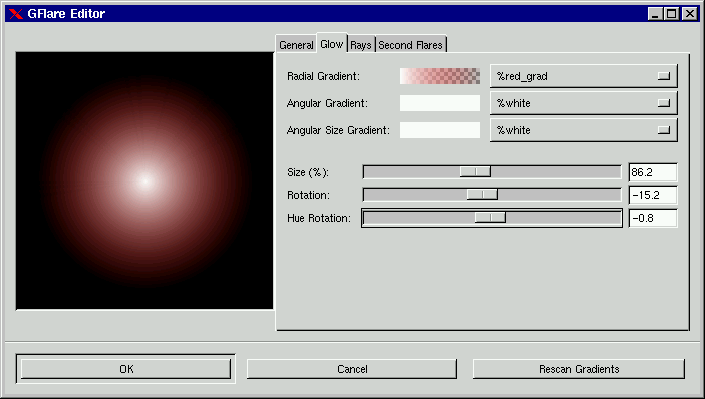This screenshot has height=399, width=705.
Task: Click the Size (%) slider handle
Action: [475, 172]
